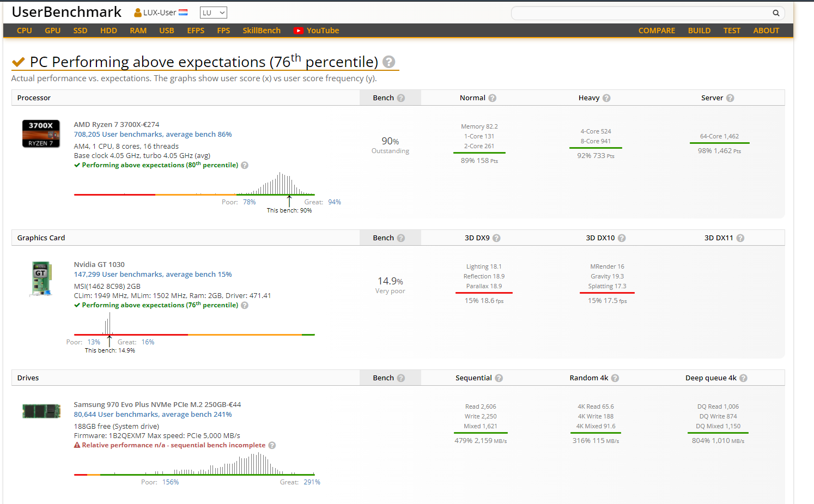Image resolution: width=814 pixels, height=504 pixels.
Task: Open help icon next to Drives Bench
Action: pyautogui.click(x=401, y=378)
